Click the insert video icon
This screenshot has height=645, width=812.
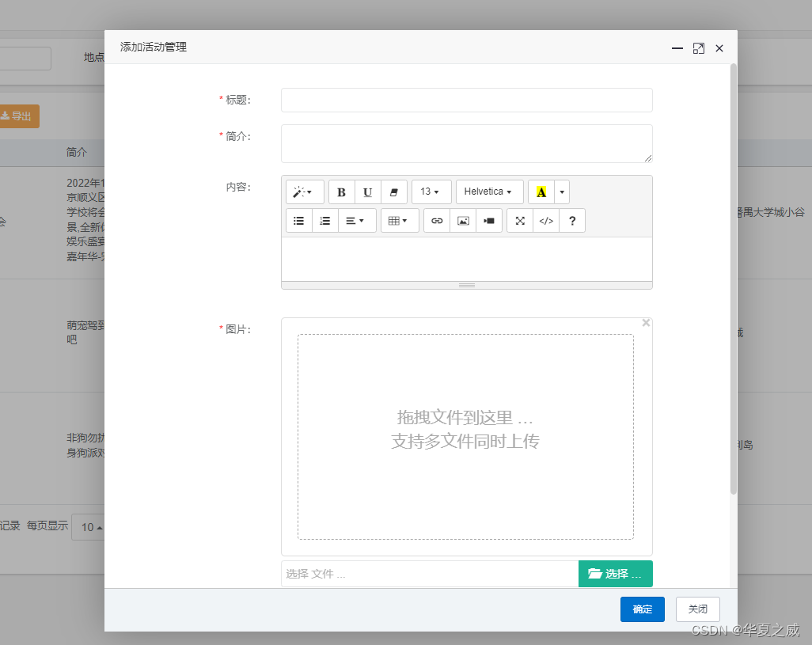[489, 221]
